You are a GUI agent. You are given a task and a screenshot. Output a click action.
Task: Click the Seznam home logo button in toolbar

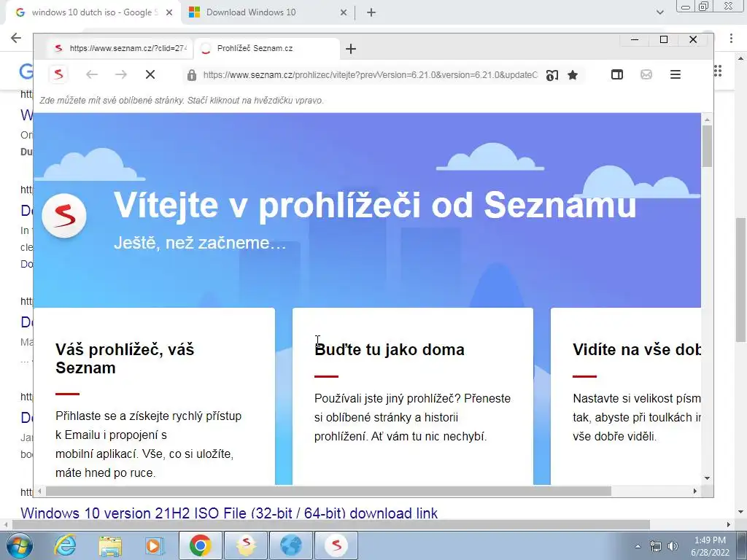(x=58, y=74)
